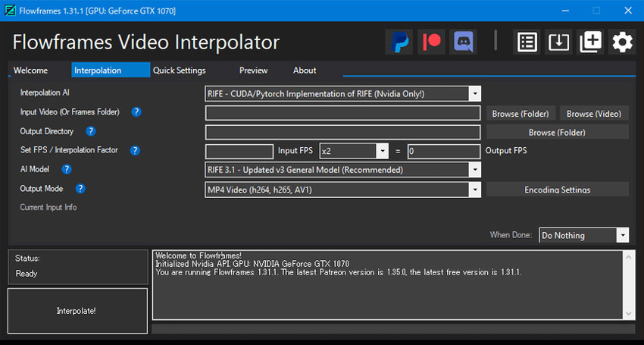Click Browse (Folder) for output directory
The image size is (644, 345).
pyautogui.click(x=558, y=133)
